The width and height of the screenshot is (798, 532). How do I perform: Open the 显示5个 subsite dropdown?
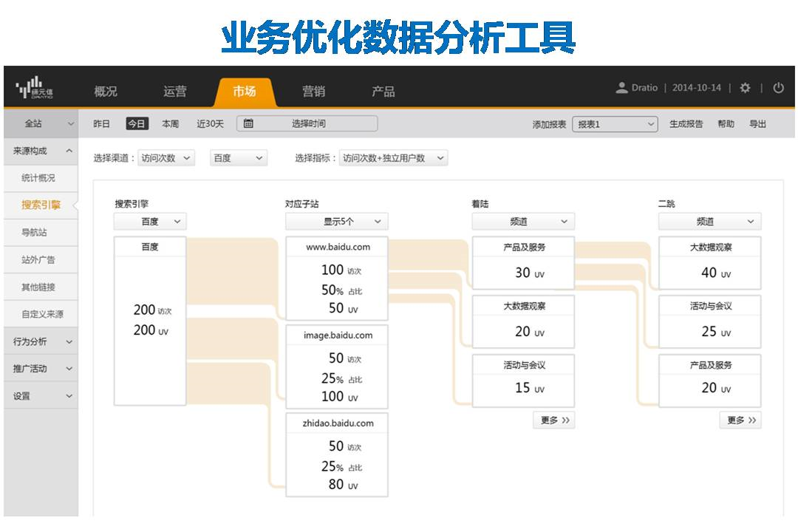(x=337, y=222)
